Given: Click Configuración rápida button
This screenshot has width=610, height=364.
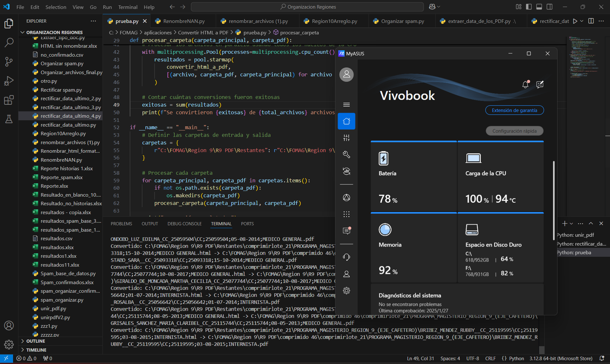Looking at the screenshot, I should [514, 131].
